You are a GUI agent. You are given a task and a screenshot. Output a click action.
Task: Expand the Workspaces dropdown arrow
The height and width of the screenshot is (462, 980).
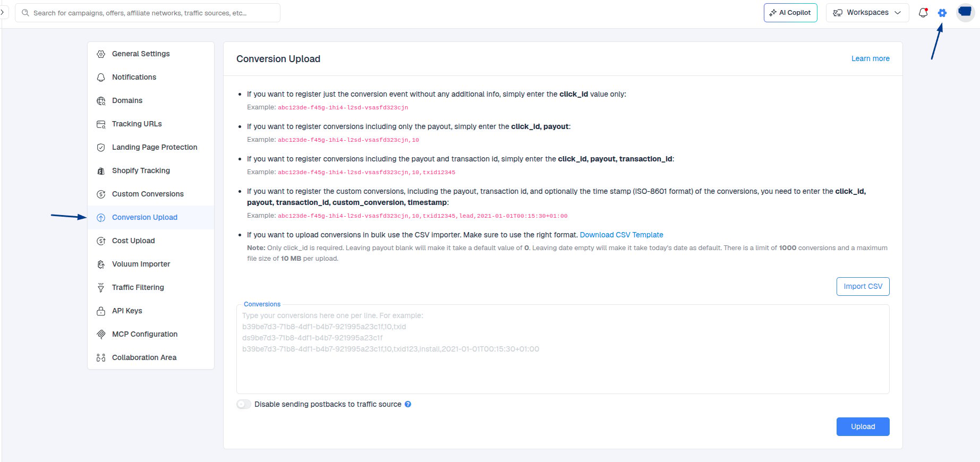pyautogui.click(x=898, y=13)
